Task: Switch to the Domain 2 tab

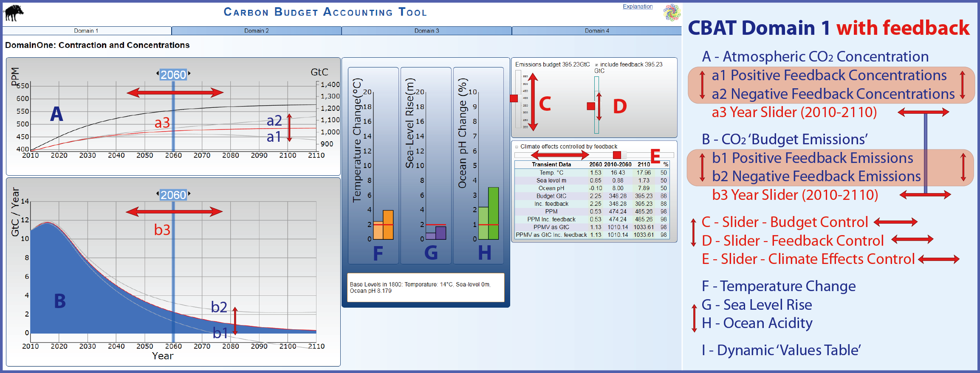Action: 256,31
